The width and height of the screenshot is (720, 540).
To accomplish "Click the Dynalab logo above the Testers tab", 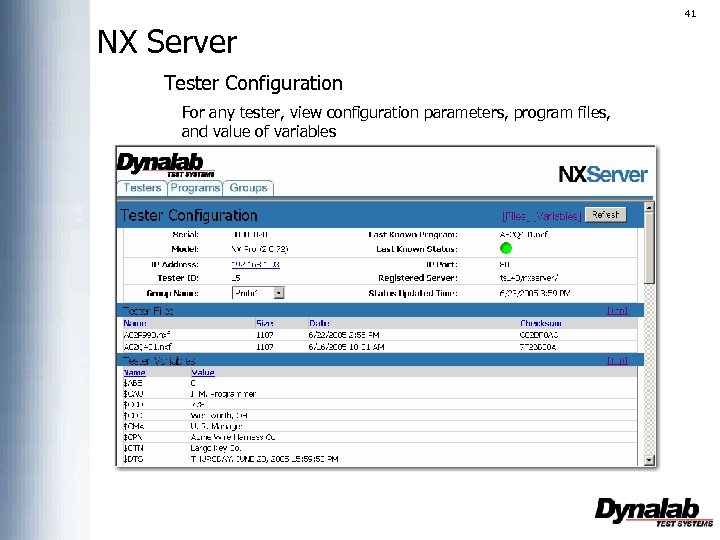I will pyautogui.click(x=165, y=165).
